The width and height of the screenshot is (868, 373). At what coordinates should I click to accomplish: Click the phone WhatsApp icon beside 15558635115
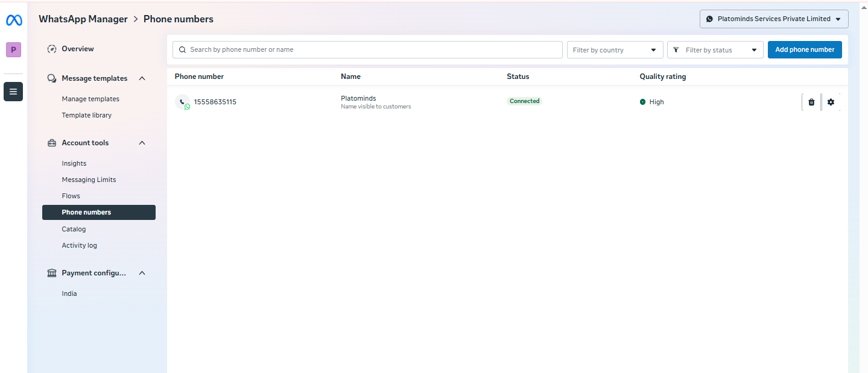tap(183, 102)
